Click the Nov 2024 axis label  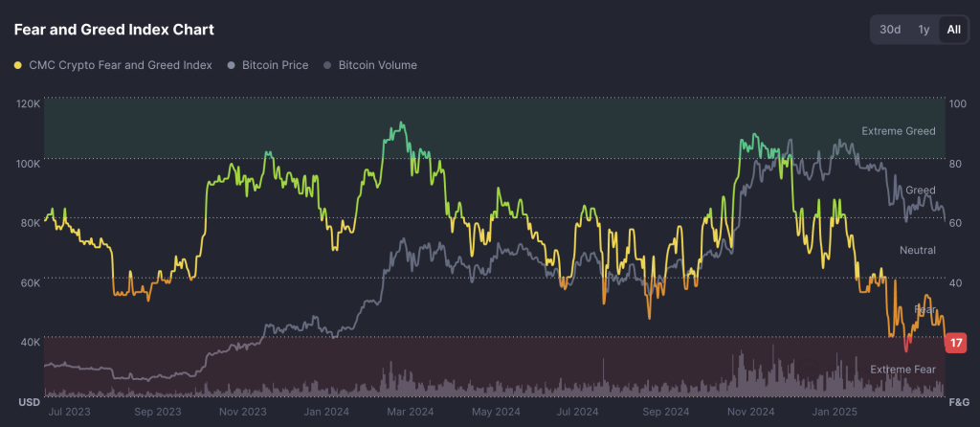click(x=752, y=412)
